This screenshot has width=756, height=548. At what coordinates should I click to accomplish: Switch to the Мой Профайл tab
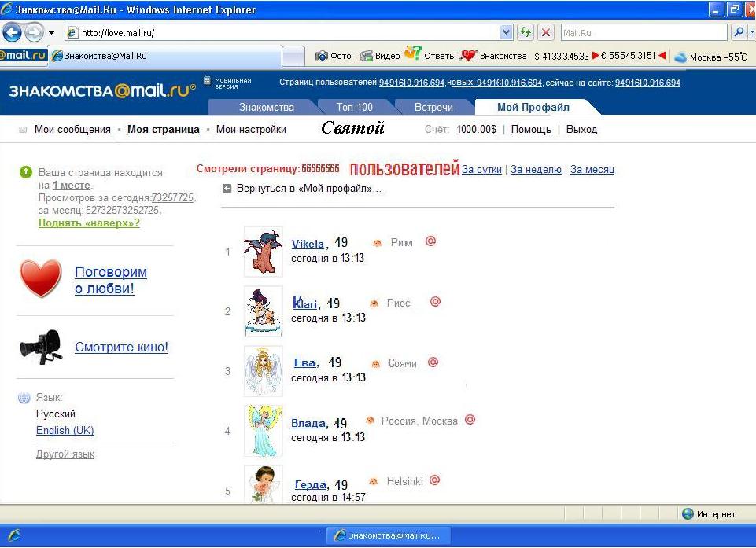(533, 107)
